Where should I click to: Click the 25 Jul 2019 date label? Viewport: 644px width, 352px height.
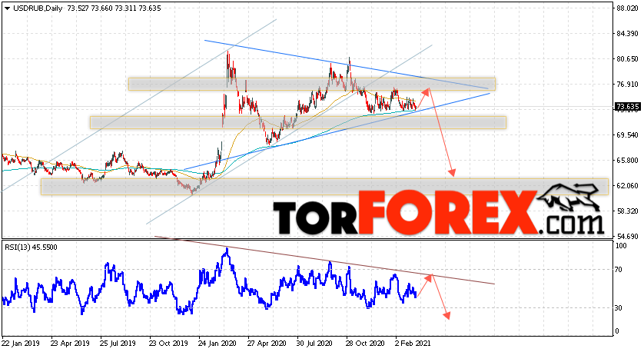pyautogui.click(x=118, y=344)
